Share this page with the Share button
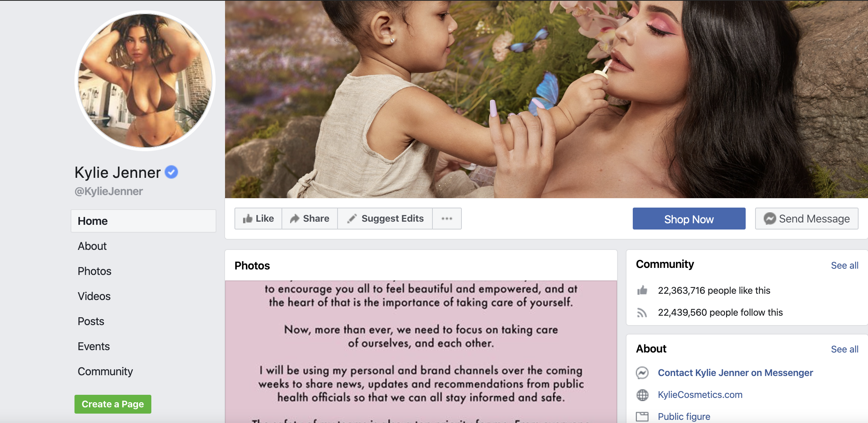 310,219
